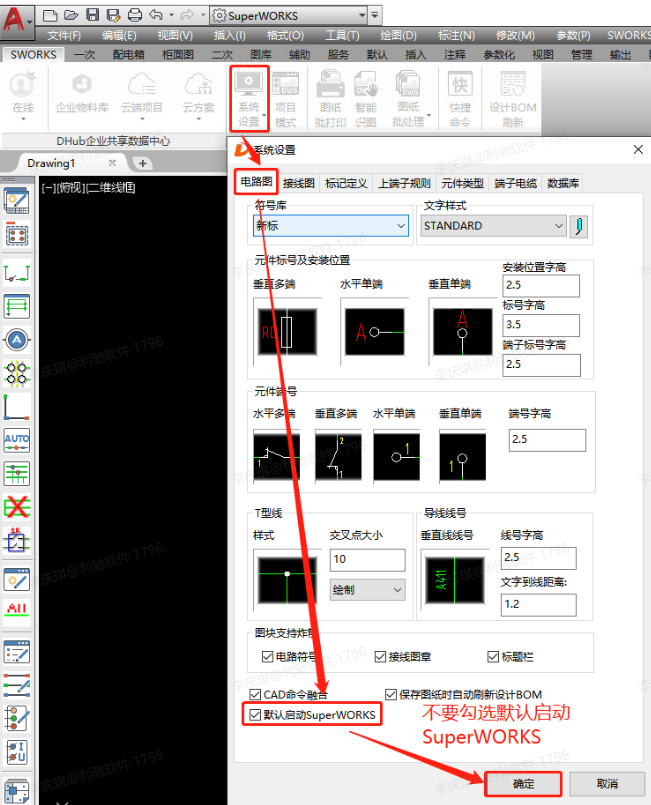Image resolution: width=651 pixels, height=805 pixels.
Task: Click the 快捷命令 ribbon icon
Action: (460, 99)
